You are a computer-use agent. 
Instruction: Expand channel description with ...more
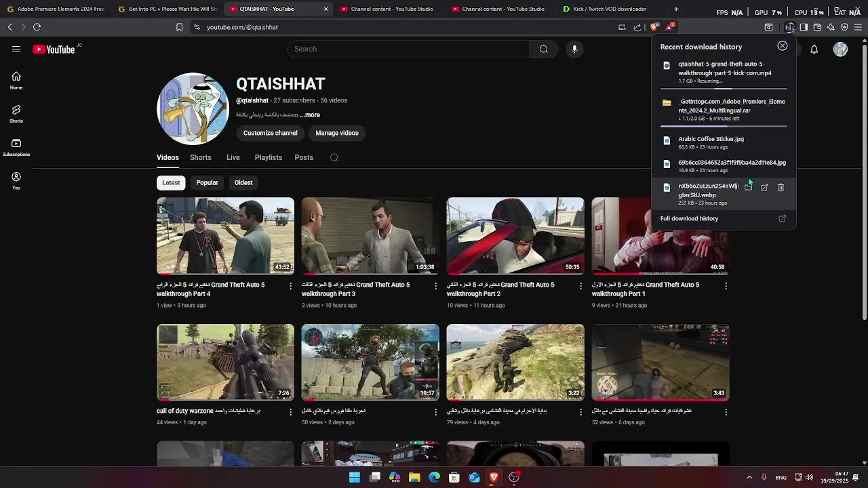click(x=310, y=115)
